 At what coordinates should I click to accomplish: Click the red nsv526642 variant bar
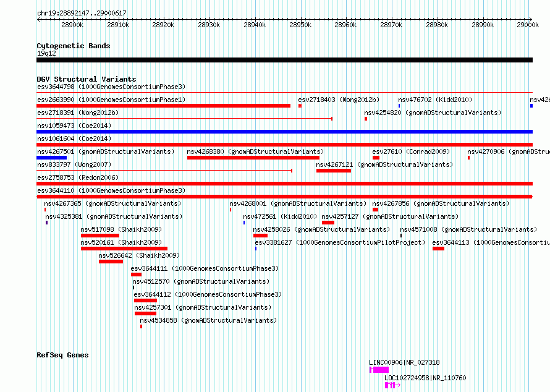pos(111,262)
